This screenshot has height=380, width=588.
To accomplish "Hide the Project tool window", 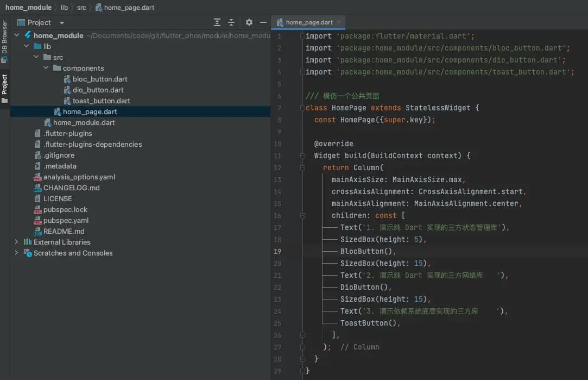I will click(x=263, y=22).
